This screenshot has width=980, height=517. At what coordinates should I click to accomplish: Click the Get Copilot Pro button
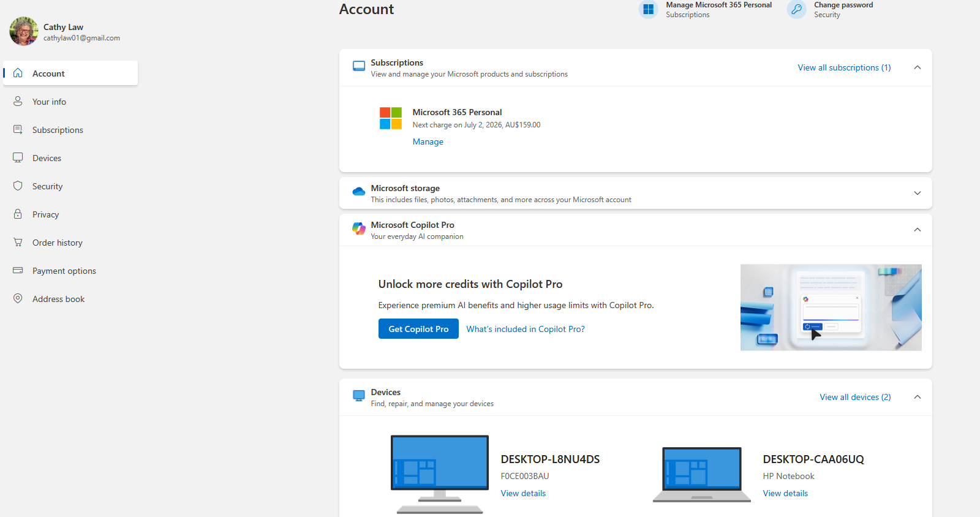point(418,329)
